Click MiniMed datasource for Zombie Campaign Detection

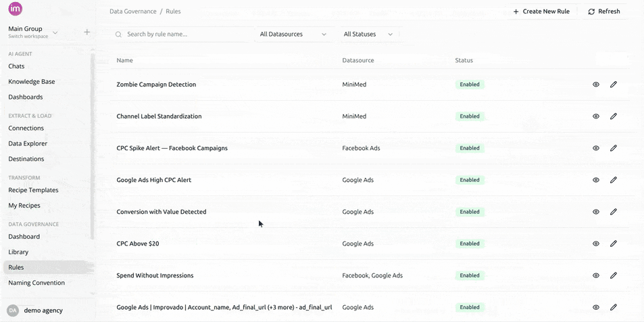tap(354, 85)
